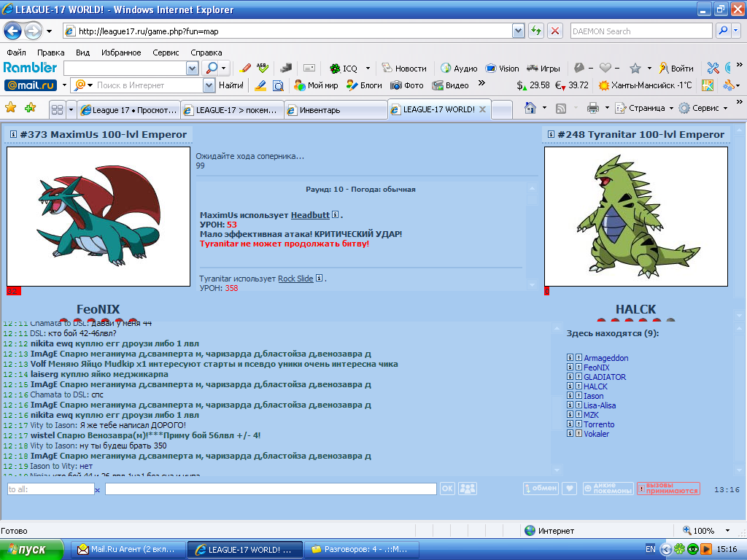Open the Избранное menu
747x560 pixels.
(x=121, y=52)
